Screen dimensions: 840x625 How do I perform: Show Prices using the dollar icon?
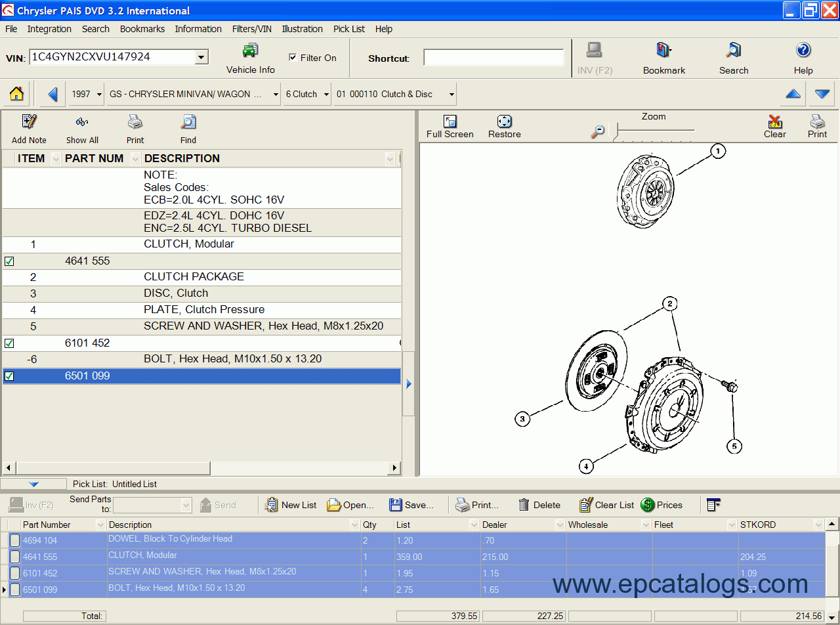tap(661, 505)
